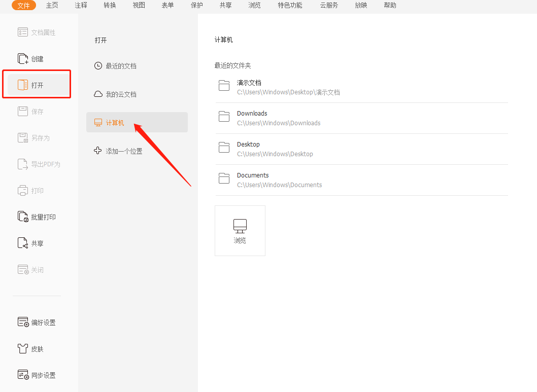Viewport: 537px width, 392px height.
Task: Click the 创建 (Create) document icon
Action: coord(23,59)
